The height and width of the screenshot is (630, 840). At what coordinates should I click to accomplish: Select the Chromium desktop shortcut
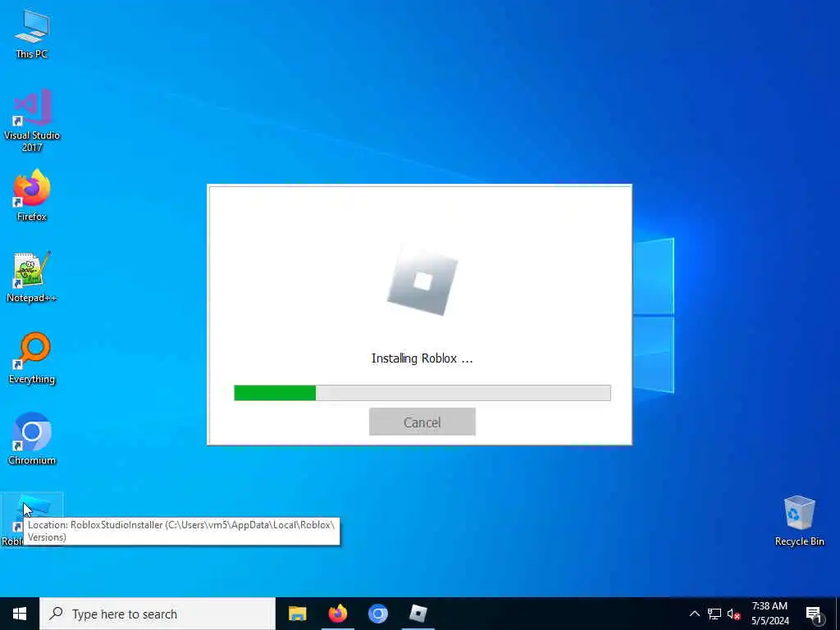tap(32, 439)
